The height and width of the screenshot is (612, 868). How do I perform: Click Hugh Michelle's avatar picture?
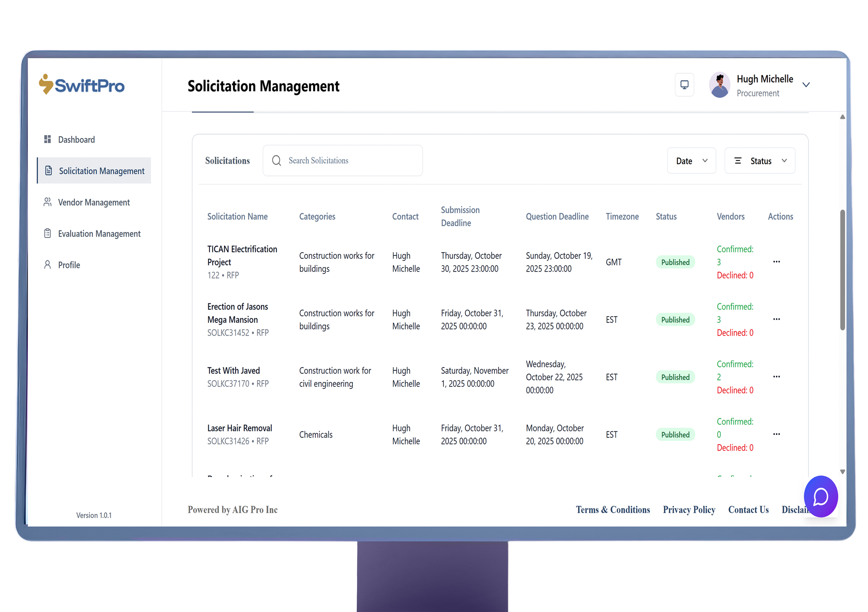point(720,85)
